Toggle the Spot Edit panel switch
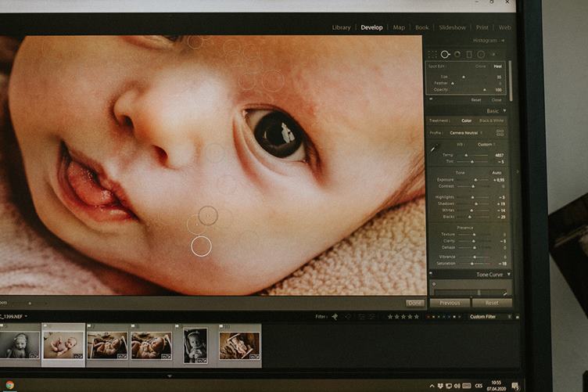 [x=431, y=99]
